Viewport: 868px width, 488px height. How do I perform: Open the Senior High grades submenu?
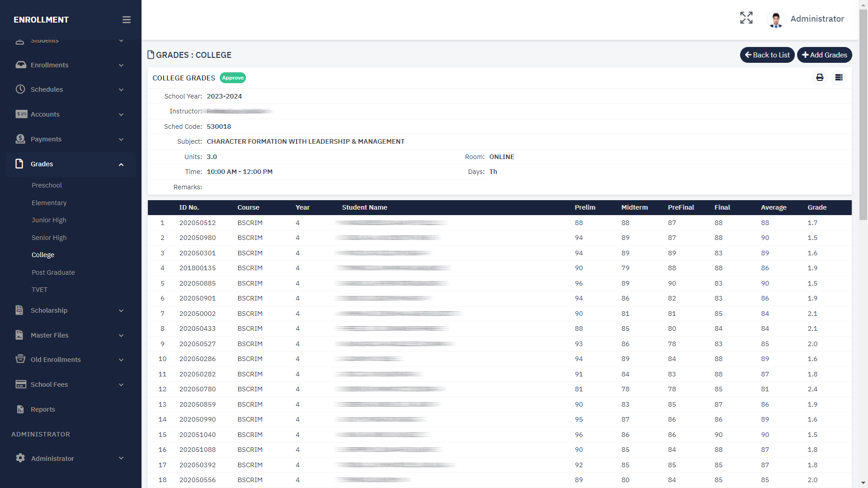(49, 238)
